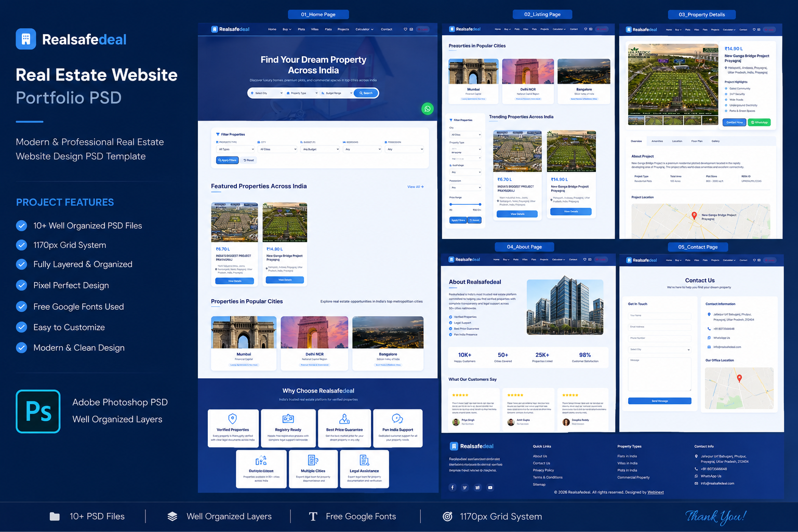This screenshot has height=532, width=798.
Task: Click Twitter icon in the footer
Action: (465, 487)
